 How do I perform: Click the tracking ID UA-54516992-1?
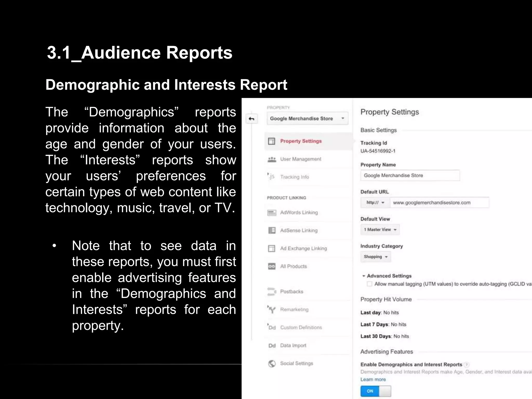coord(378,151)
